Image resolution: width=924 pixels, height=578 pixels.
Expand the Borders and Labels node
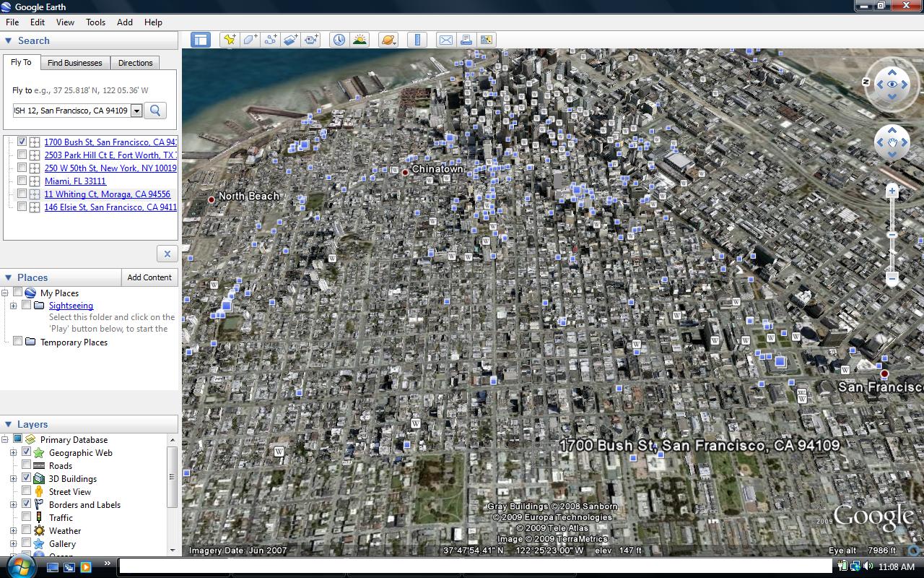click(x=13, y=505)
